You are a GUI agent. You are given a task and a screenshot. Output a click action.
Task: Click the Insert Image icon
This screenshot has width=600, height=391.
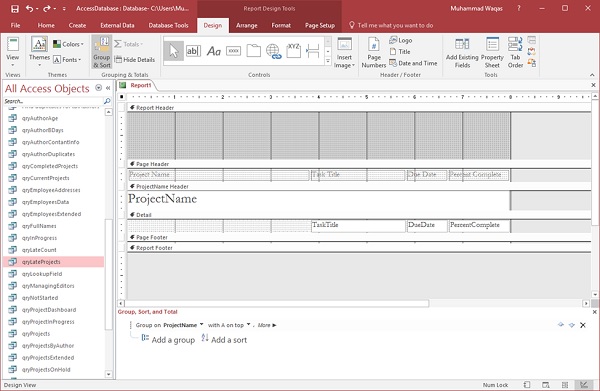(x=344, y=53)
